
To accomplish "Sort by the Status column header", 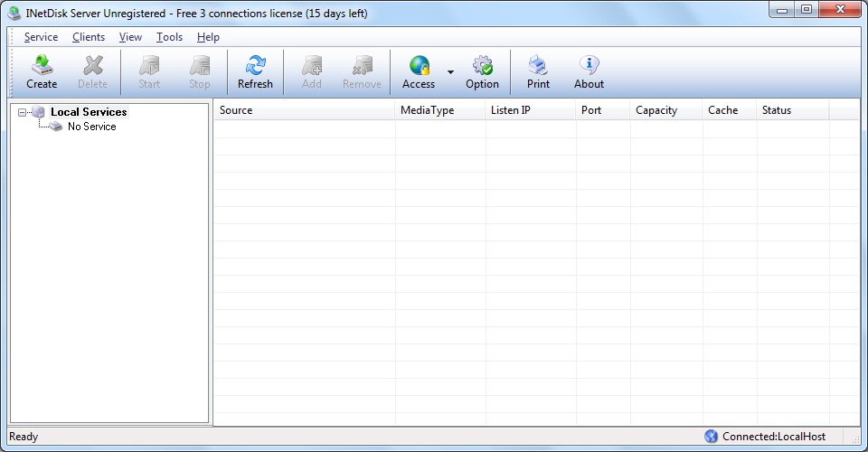I will 793,110.
